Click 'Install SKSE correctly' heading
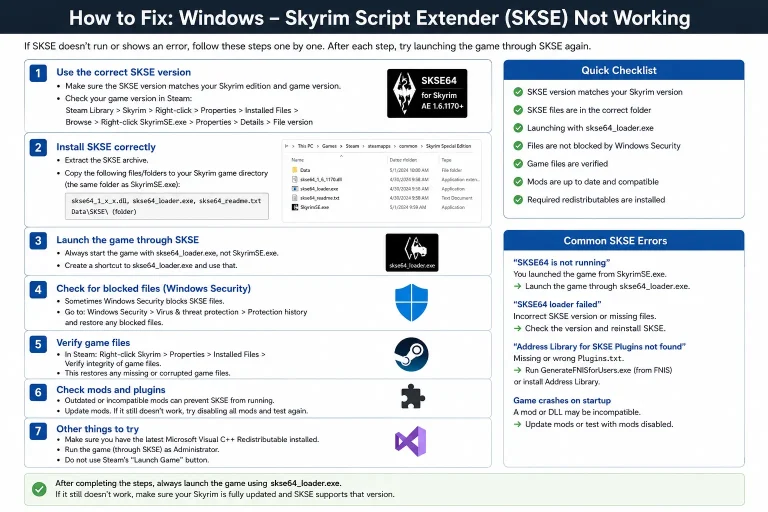Screen dimensions: 768x512 pos(106,147)
